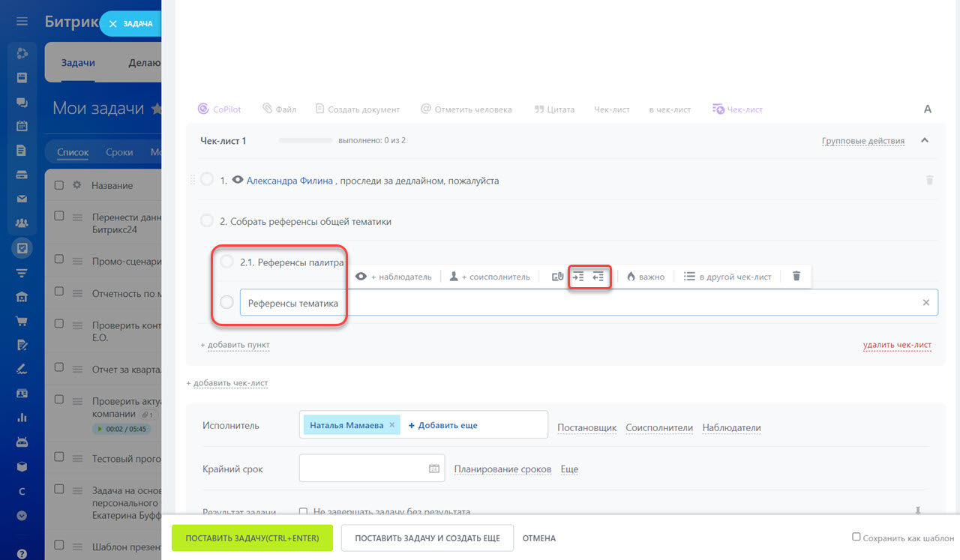The height and width of the screenshot is (560, 960).
Task: Click удалить чек-лист link
Action: tap(897, 345)
